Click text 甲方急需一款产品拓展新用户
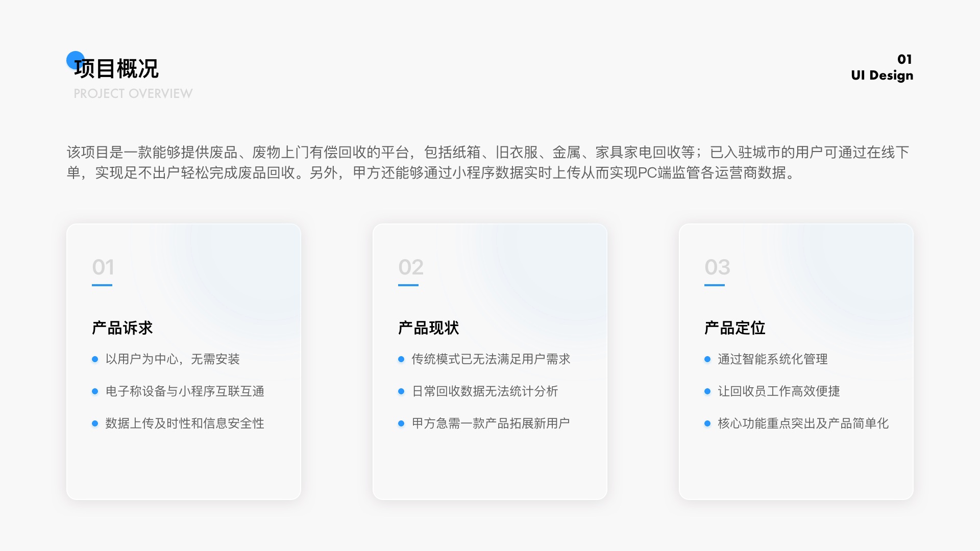 tap(491, 423)
